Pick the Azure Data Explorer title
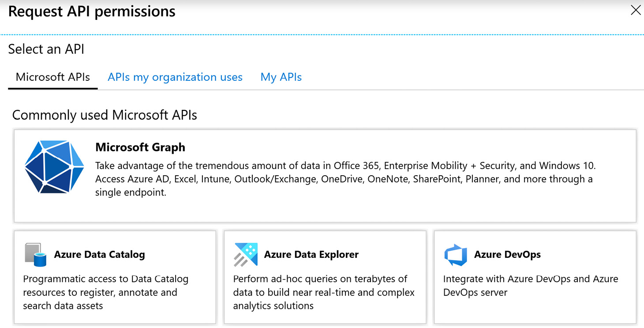The image size is (644, 328). tap(311, 254)
